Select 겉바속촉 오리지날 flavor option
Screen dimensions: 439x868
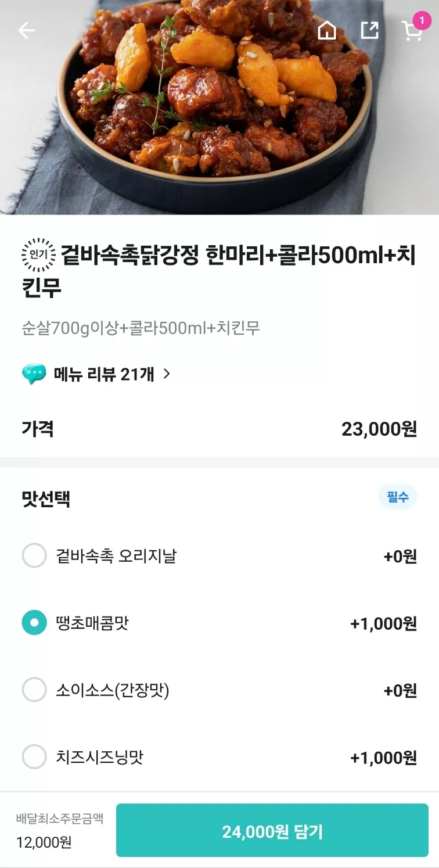point(219,556)
